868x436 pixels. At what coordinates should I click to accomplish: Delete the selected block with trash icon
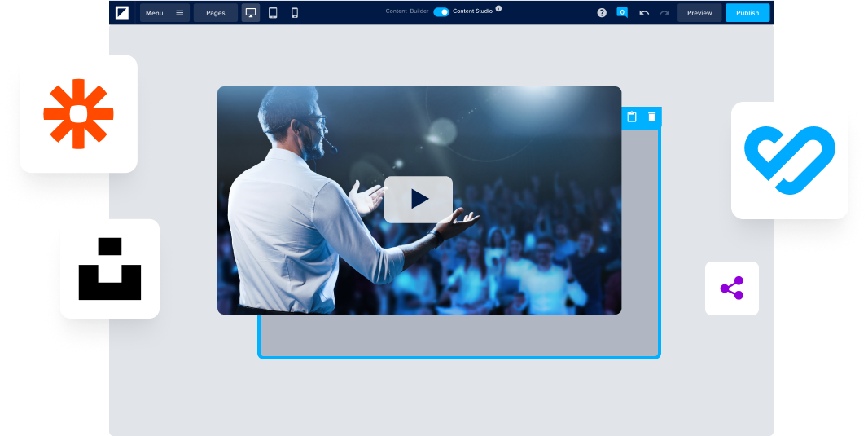(651, 117)
